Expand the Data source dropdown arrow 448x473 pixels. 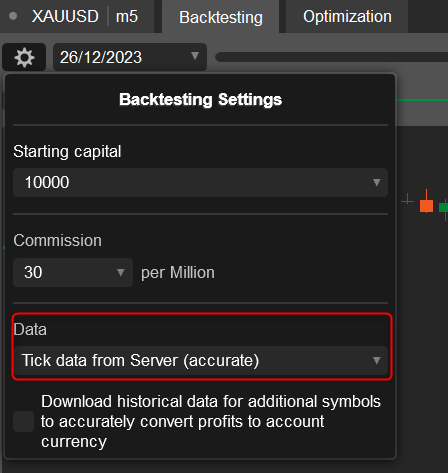point(376,360)
